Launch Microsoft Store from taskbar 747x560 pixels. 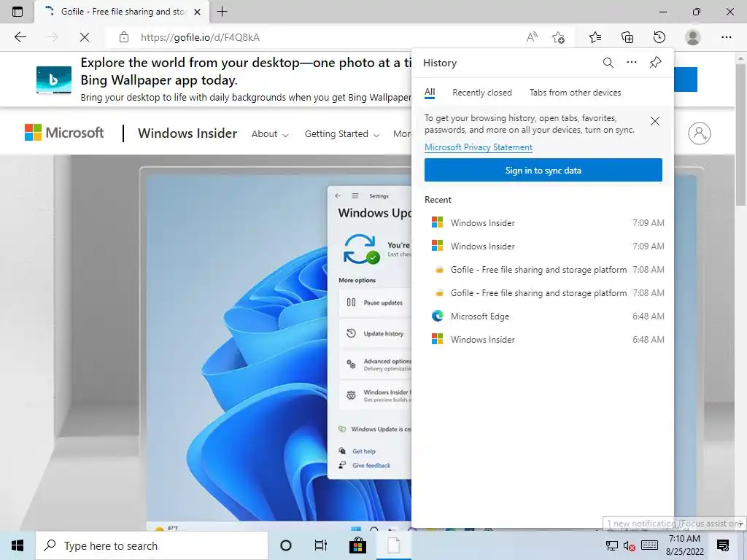click(x=357, y=545)
